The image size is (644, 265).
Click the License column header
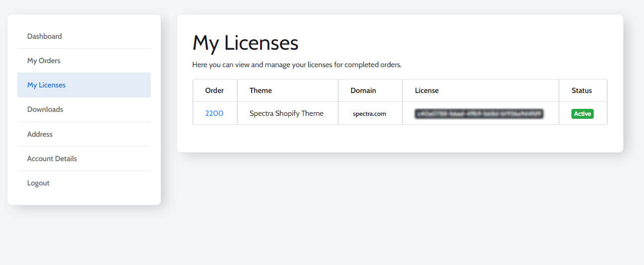click(427, 90)
